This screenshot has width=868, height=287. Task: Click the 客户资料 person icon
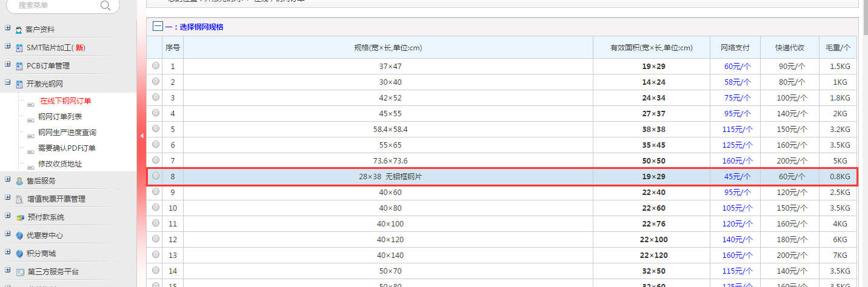[19, 30]
